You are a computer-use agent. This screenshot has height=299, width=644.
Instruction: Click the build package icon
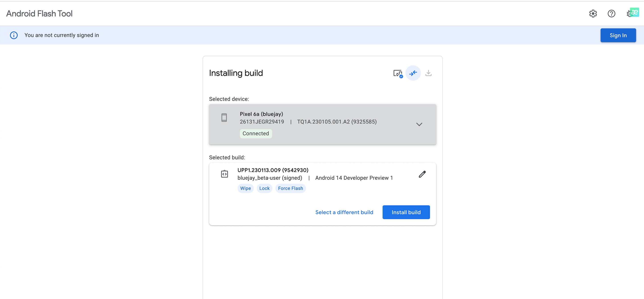coord(224,174)
